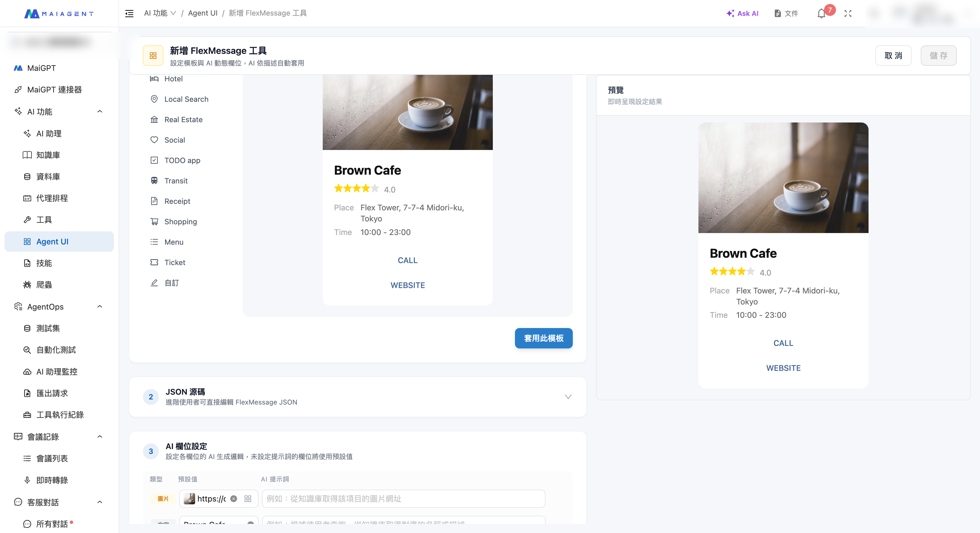This screenshot has height=533, width=980.
Task: Collapse the AI 功能 sidebar group
Action: pos(100,111)
